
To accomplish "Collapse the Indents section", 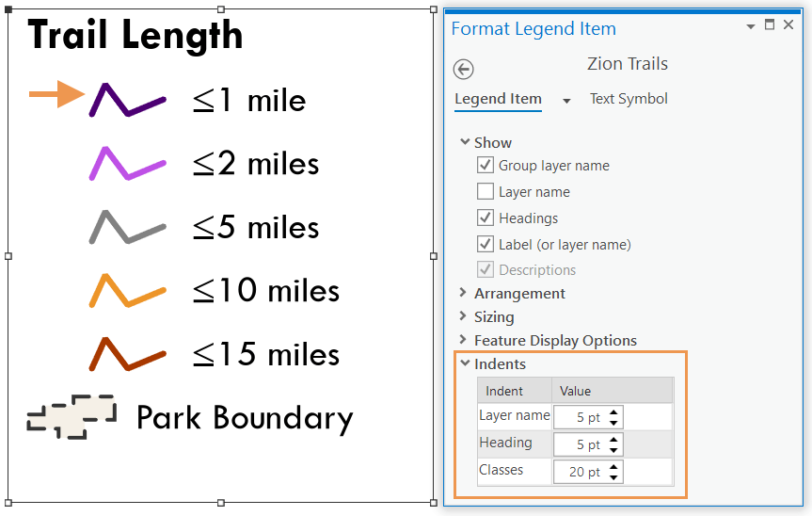I will pyautogui.click(x=465, y=363).
